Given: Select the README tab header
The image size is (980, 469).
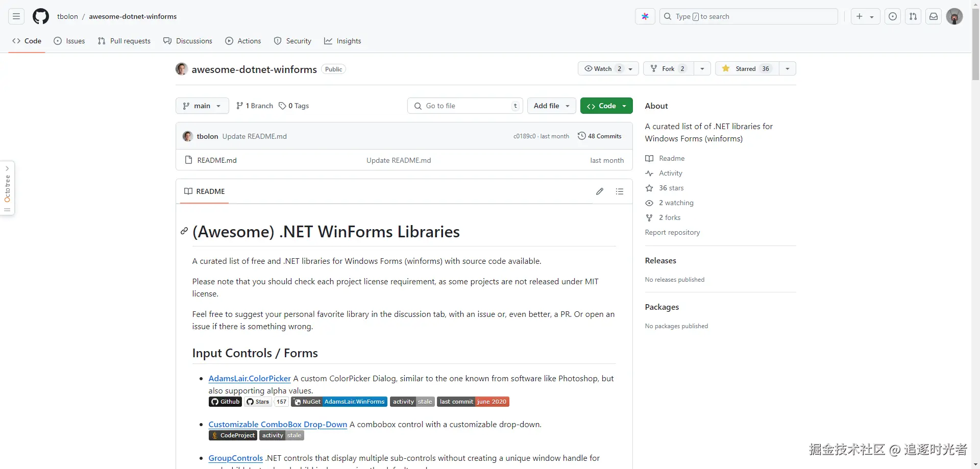Looking at the screenshot, I should pyautogui.click(x=204, y=191).
